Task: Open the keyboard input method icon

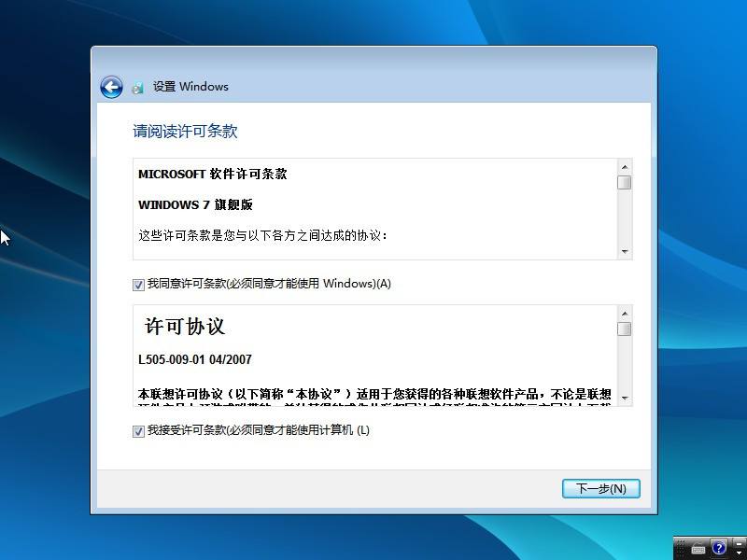Action: pos(698,549)
